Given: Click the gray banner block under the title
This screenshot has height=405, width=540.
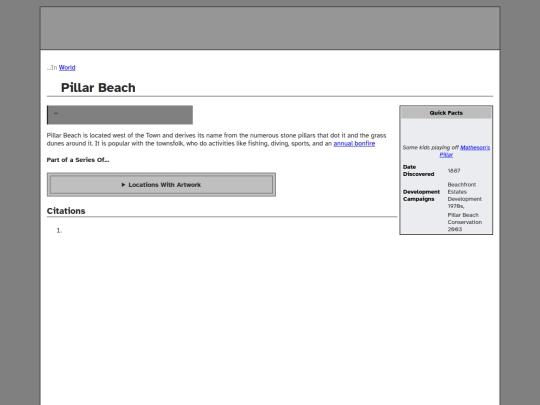Looking at the screenshot, I should (x=120, y=115).
